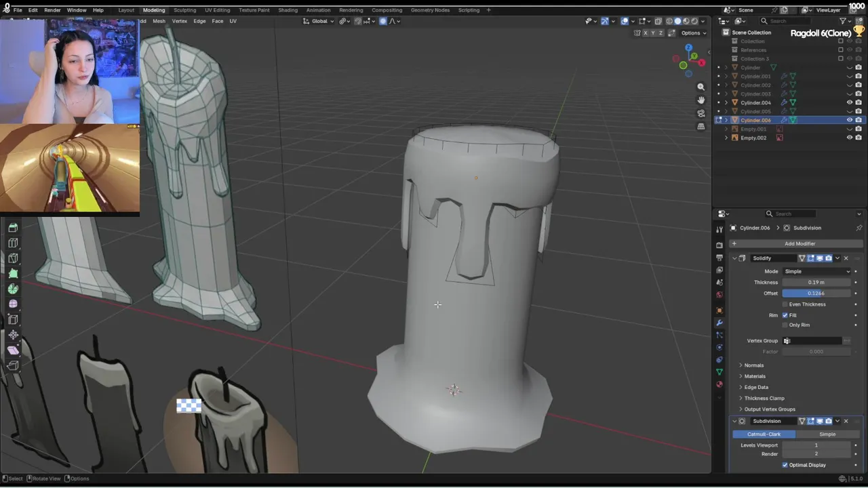Toggle the Optimal Display checkbox

tap(785, 465)
